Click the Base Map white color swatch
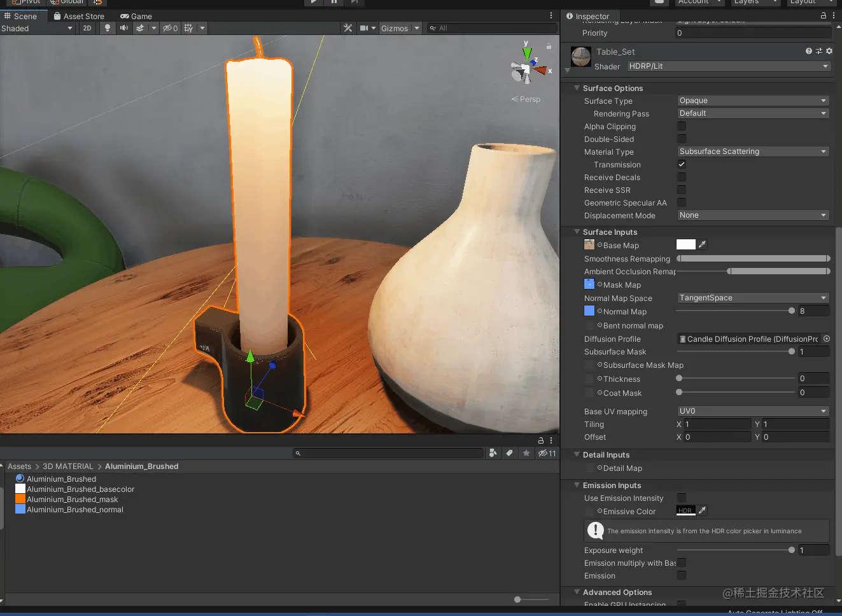The width and height of the screenshot is (842, 616). coord(685,244)
